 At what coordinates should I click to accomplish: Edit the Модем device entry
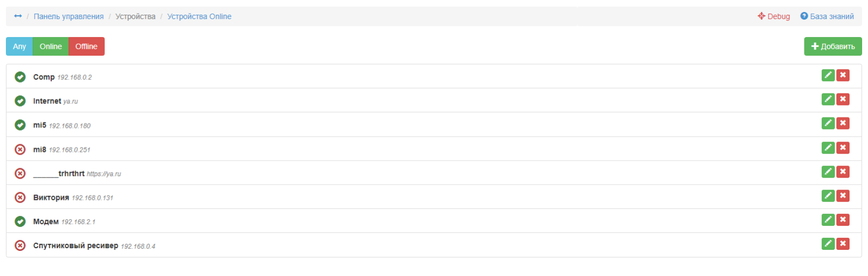click(828, 220)
